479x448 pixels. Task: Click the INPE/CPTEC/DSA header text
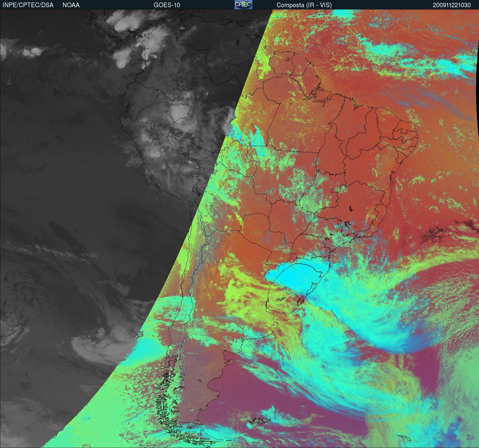click(28, 5)
